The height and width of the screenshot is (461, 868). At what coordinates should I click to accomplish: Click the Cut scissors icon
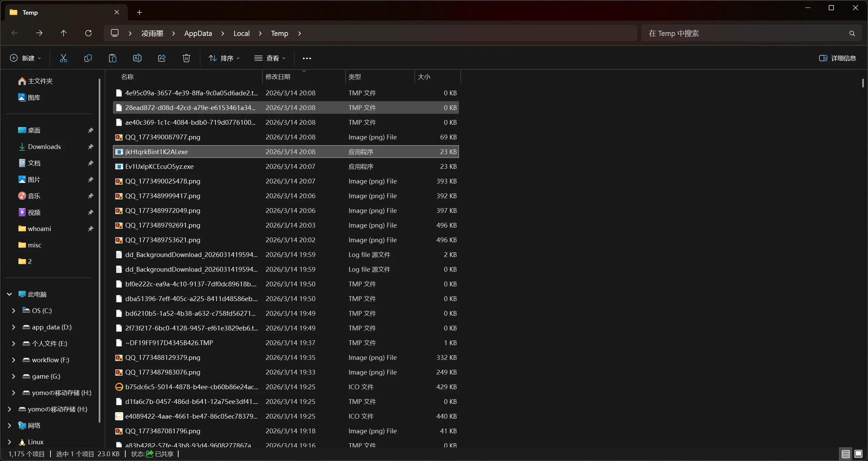64,58
